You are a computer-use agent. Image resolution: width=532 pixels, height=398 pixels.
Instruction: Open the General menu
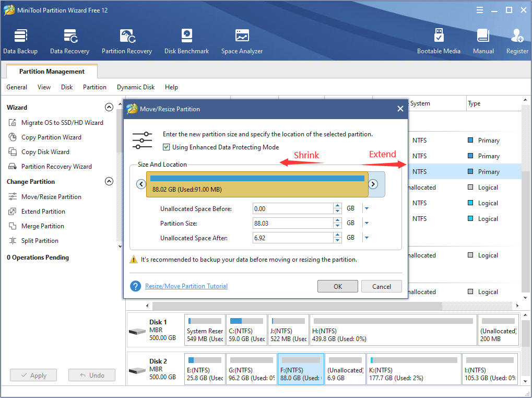click(17, 87)
